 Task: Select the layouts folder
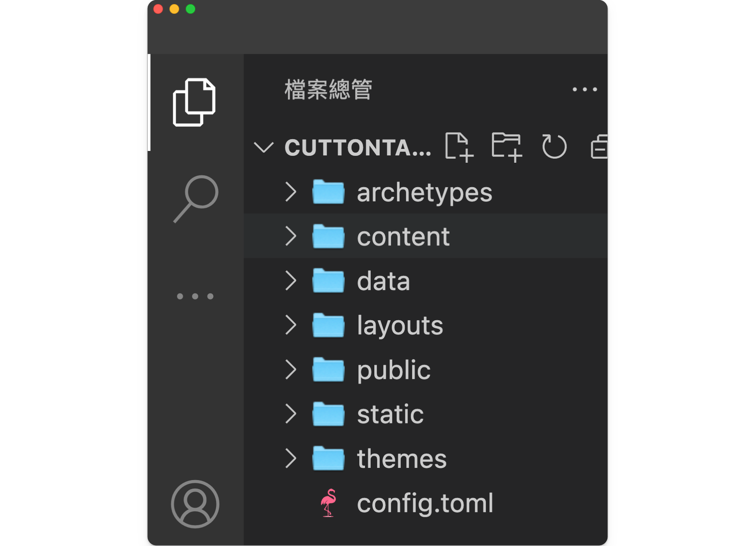pos(400,325)
